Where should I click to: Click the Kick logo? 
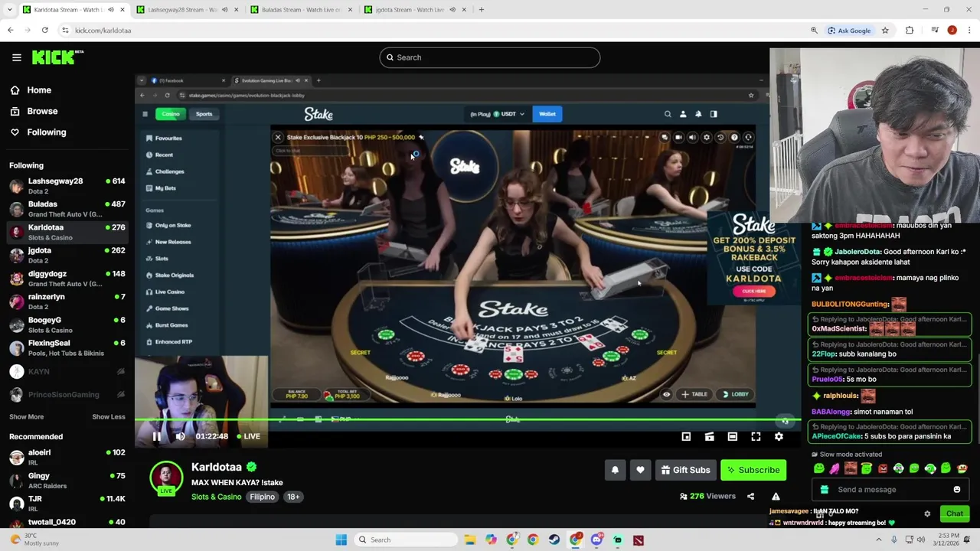(57, 57)
